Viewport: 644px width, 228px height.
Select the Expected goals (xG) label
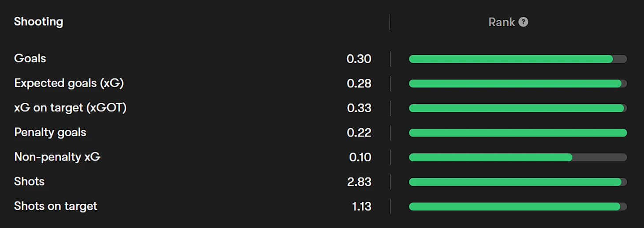click(x=69, y=83)
